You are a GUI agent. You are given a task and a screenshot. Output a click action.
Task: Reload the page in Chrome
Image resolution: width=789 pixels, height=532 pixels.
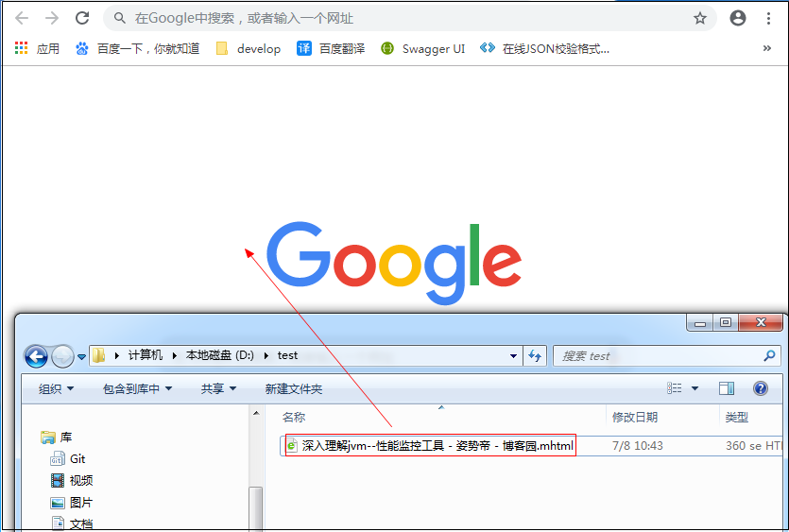pyautogui.click(x=82, y=19)
